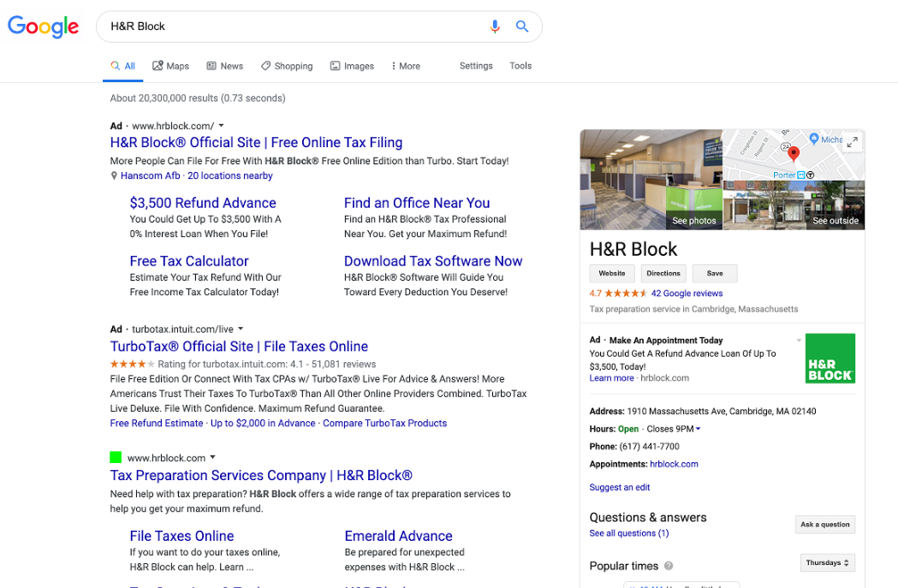Image resolution: width=898 pixels, height=588 pixels.
Task: Click the Hanscom Afb location link
Action: (150, 175)
